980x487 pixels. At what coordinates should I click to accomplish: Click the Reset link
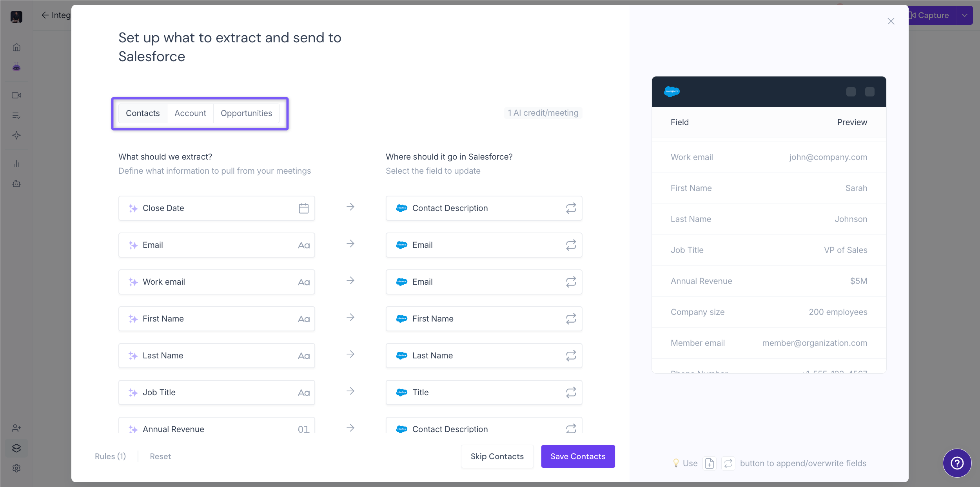click(x=160, y=456)
